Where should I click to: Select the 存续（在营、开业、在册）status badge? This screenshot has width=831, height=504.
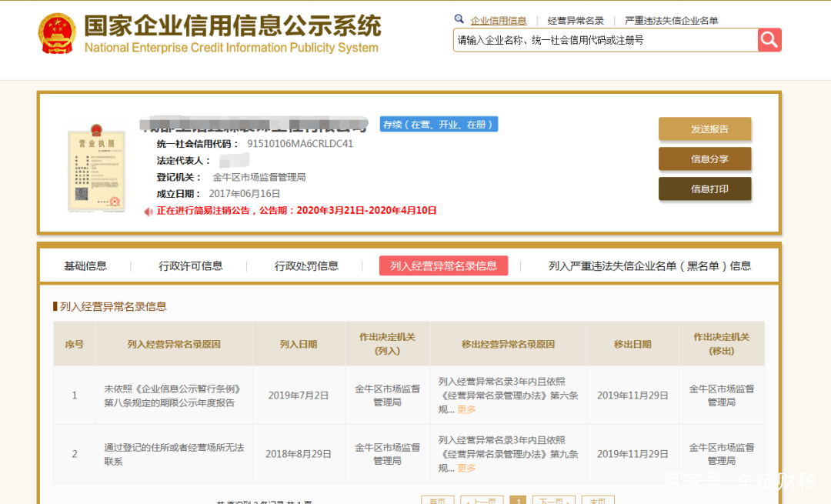pos(438,124)
